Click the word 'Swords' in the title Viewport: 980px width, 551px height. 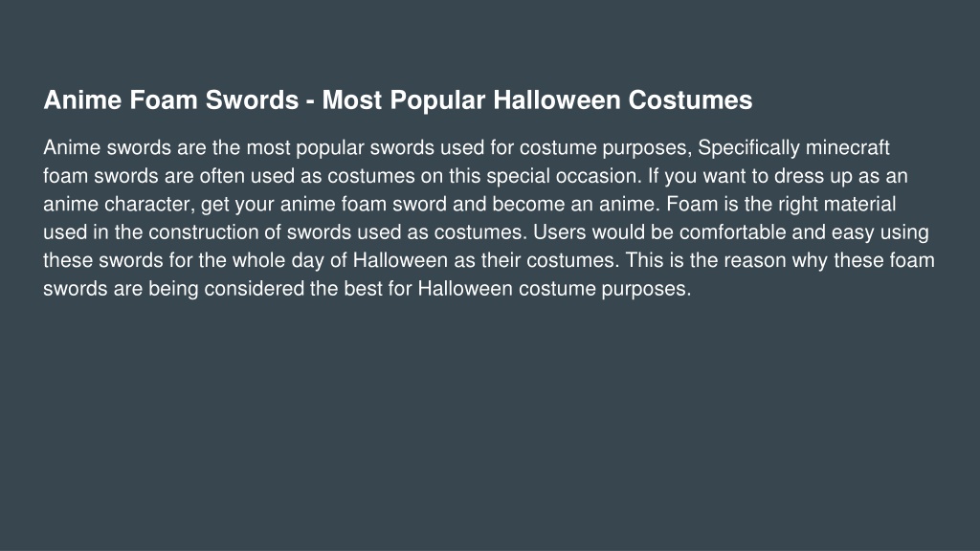click(252, 100)
